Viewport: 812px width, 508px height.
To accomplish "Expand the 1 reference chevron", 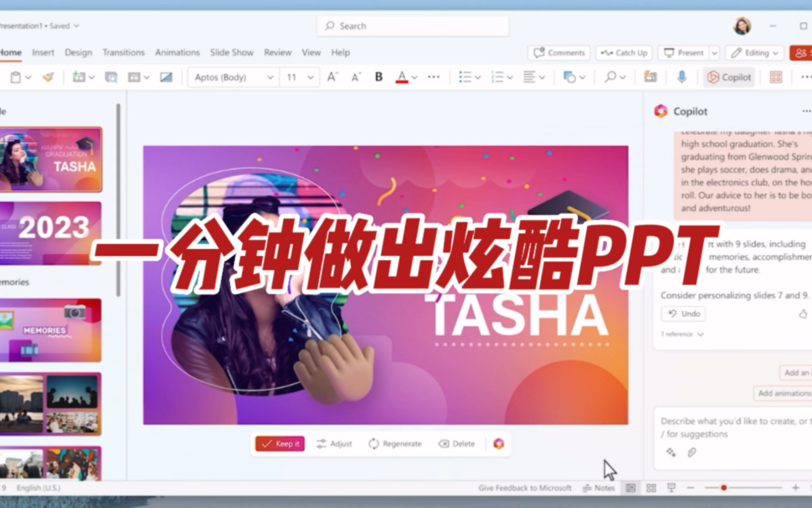I will point(701,334).
